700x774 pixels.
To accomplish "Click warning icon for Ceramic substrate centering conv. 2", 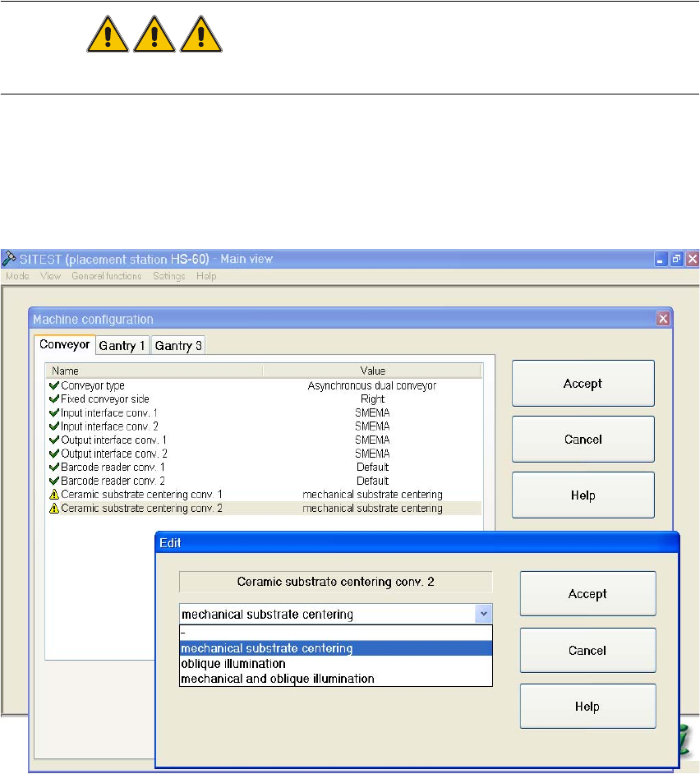I will click(54, 509).
